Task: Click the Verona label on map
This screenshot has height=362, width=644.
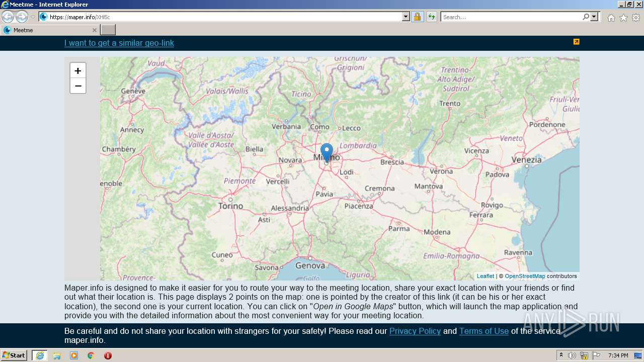Action: 441,171
